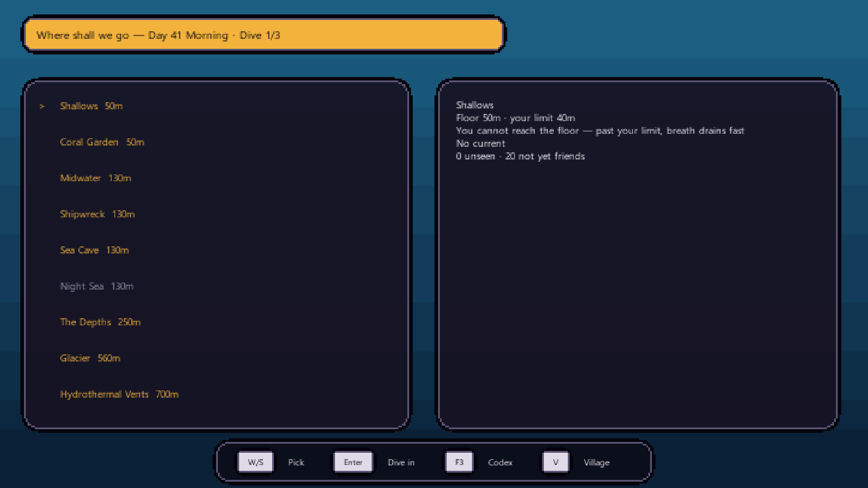Select the Glacier 560m dive site
This screenshot has height=488, width=868.
click(90, 358)
